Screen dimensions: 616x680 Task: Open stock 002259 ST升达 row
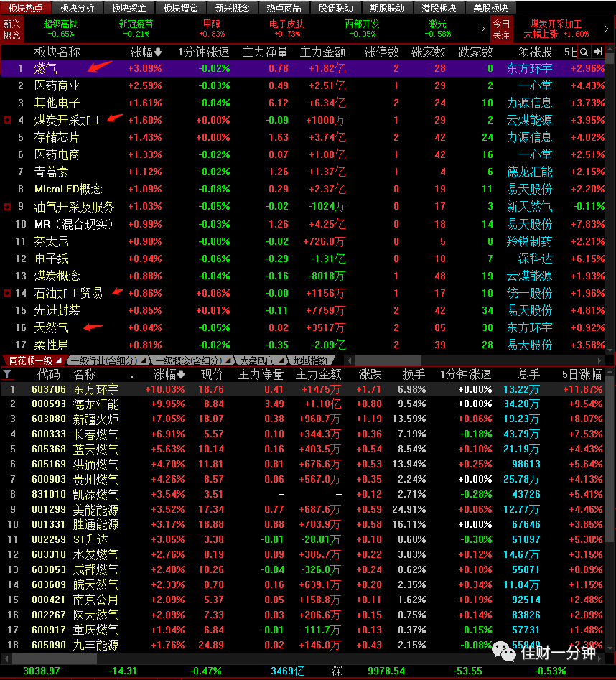[x=304, y=539]
